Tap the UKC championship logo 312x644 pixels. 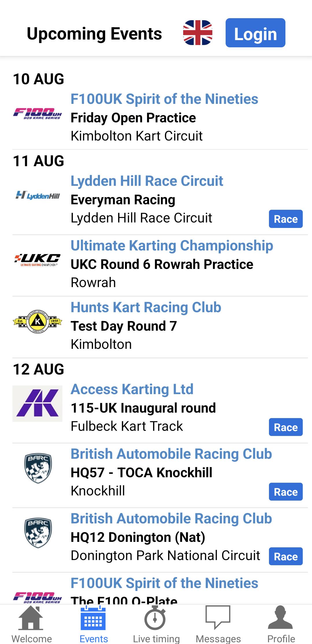pos(38,259)
